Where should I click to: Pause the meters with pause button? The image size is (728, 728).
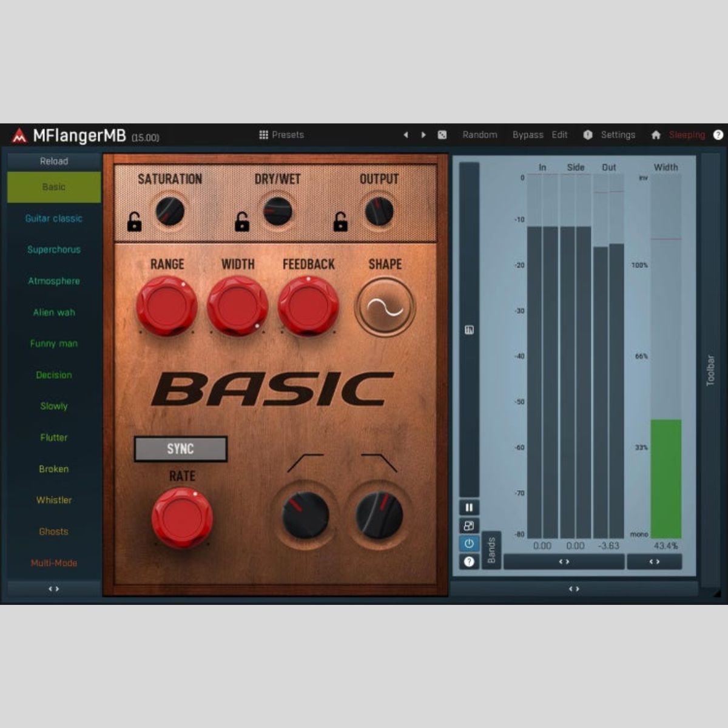469,507
